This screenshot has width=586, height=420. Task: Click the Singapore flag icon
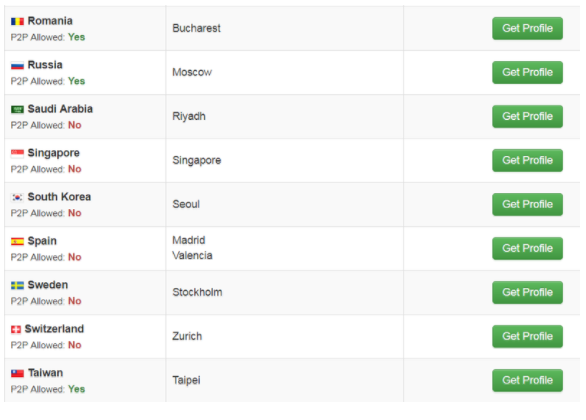[17, 153]
